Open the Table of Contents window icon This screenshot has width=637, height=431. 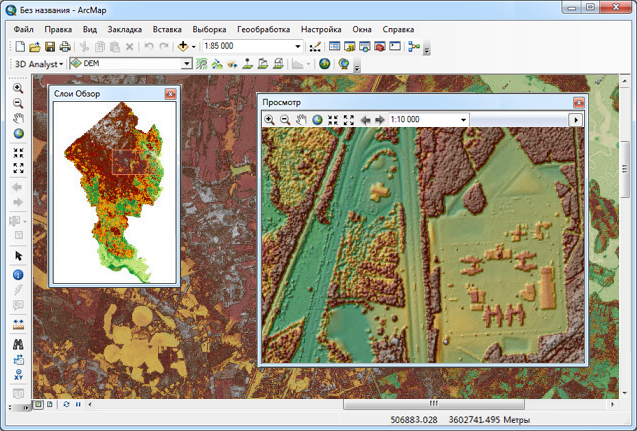[334, 46]
